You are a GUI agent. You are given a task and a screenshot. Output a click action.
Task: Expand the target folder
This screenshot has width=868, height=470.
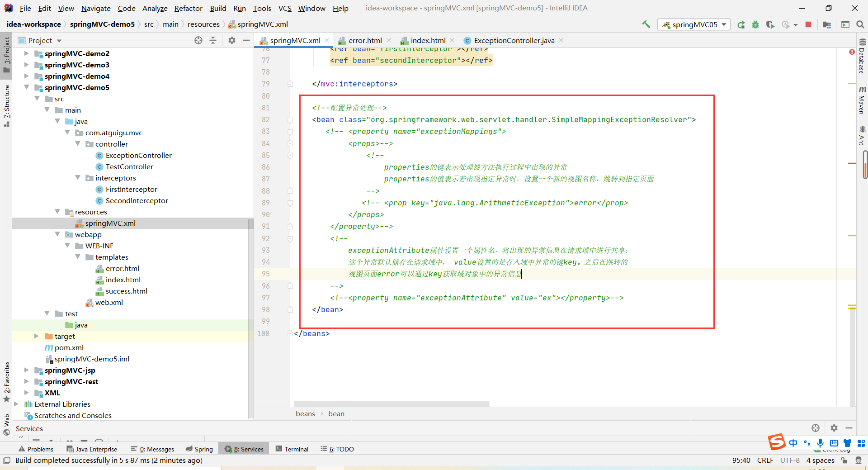click(x=37, y=336)
